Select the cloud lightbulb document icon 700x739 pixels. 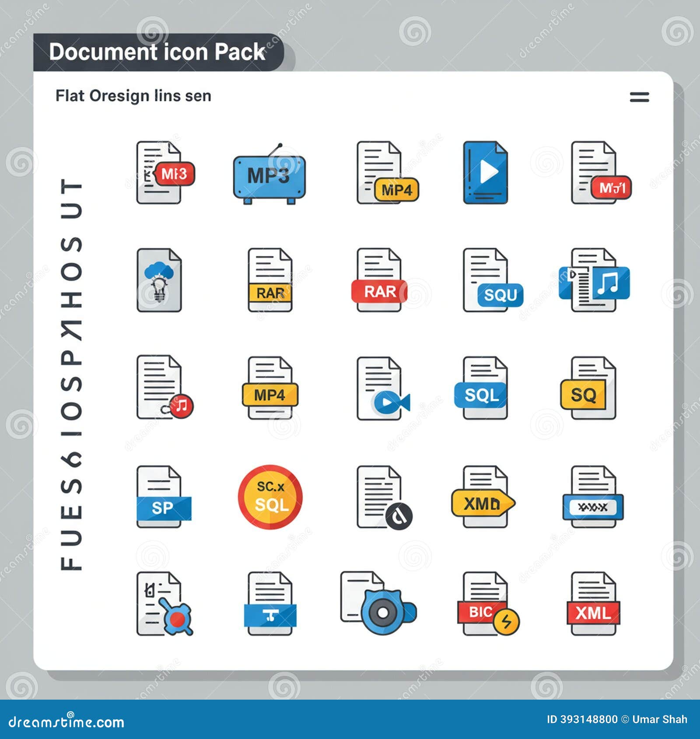(x=160, y=282)
